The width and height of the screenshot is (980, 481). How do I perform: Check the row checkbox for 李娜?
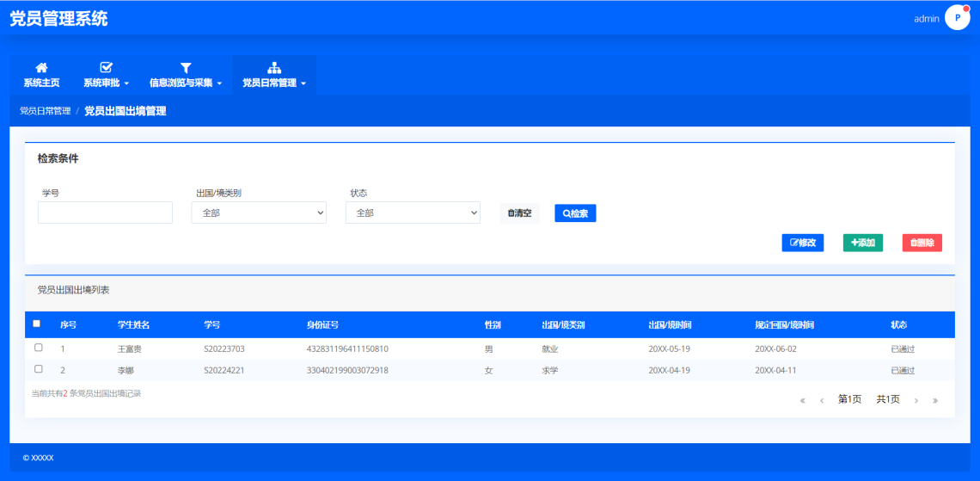pos(38,369)
